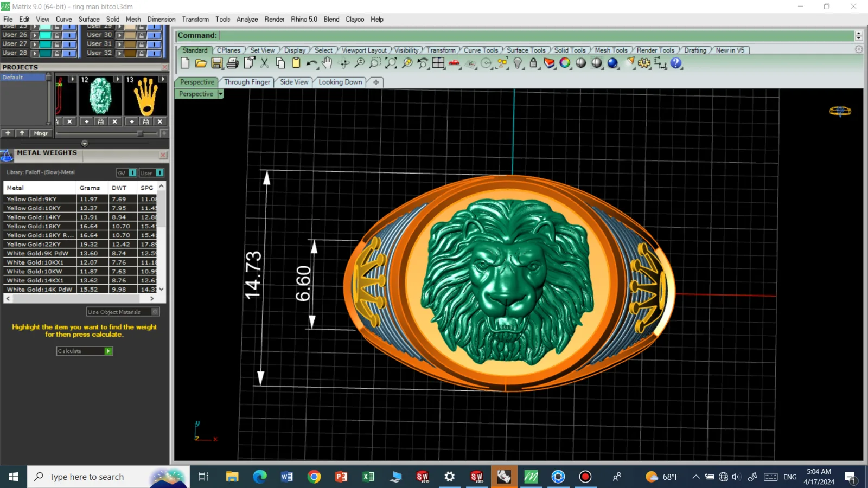Select the Pan hand tool
Viewport: 868px width, 488px height.
pos(327,63)
